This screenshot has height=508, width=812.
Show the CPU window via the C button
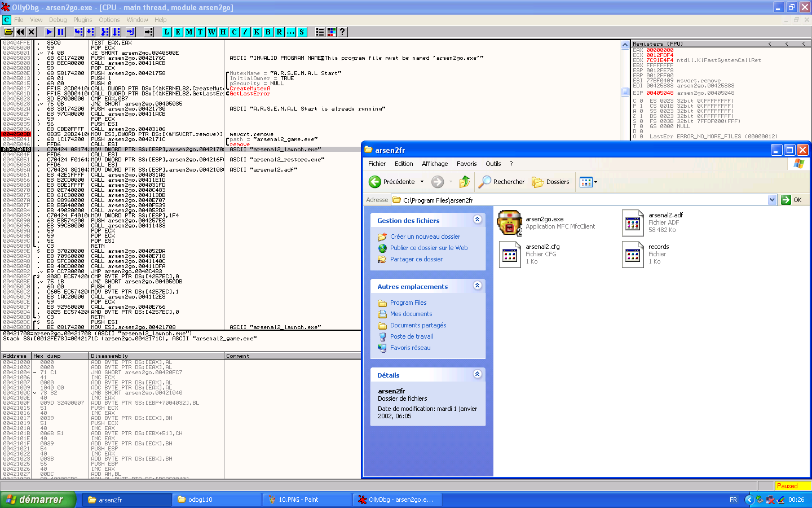pyautogui.click(x=234, y=32)
